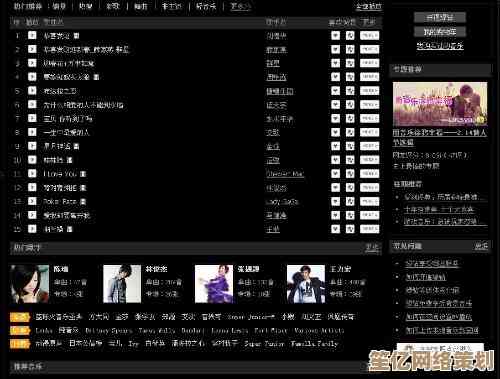The height and width of the screenshot is (379, 500).
Task: Favorite the row 6 song with heart icon
Action: [335, 105]
